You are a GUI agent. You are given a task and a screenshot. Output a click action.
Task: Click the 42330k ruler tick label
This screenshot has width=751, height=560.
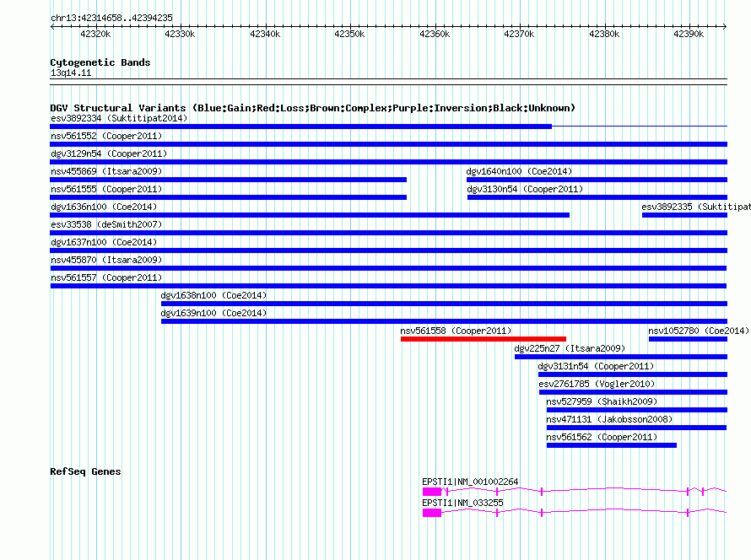(180, 34)
